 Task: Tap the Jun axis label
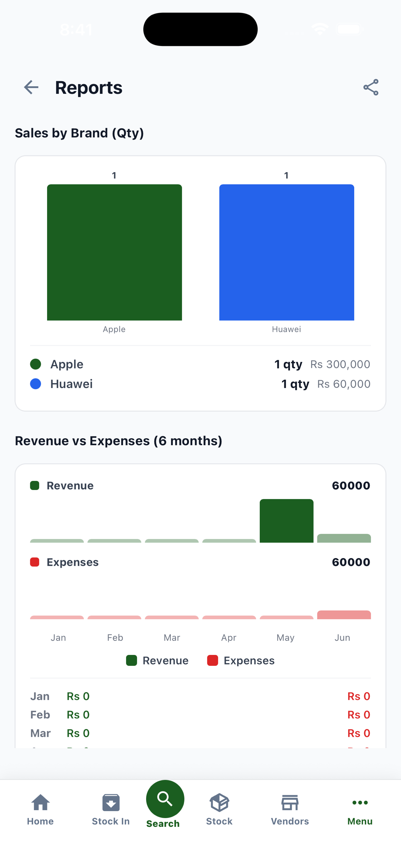[342, 637]
